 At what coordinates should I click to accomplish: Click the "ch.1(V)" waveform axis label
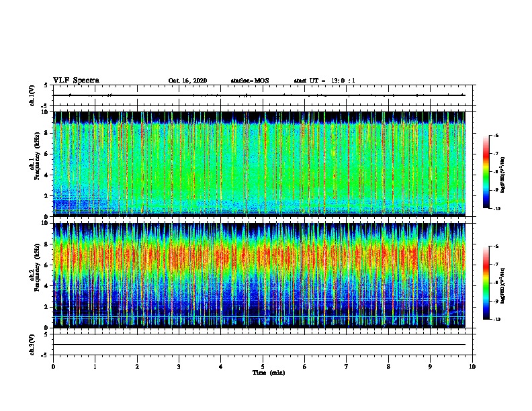[x=32, y=95]
